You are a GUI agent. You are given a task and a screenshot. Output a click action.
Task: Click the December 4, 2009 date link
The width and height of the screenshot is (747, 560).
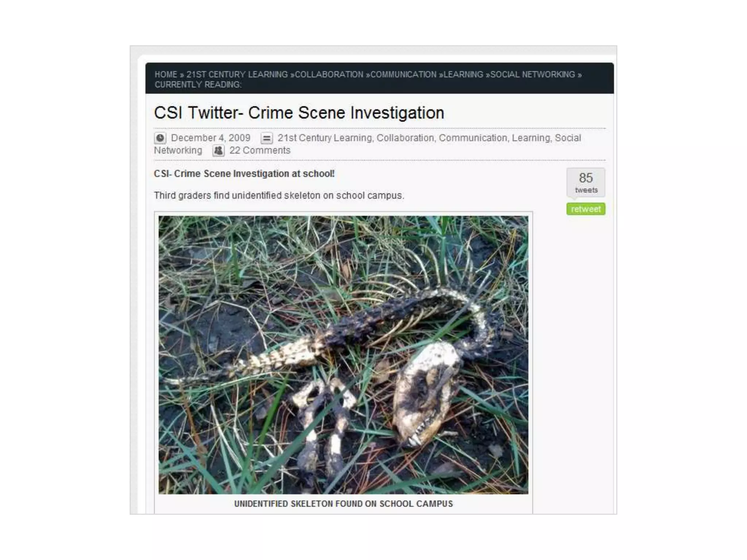(x=210, y=138)
